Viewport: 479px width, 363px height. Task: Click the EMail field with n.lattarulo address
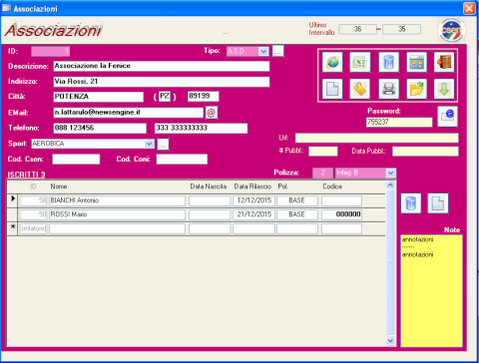tap(128, 113)
